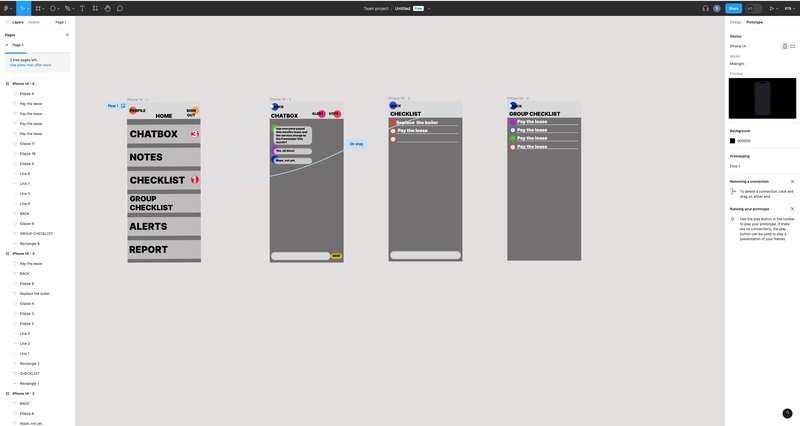Open the Resources components tool
The width and height of the screenshot is (800, 426).
(x=95, y=8)
